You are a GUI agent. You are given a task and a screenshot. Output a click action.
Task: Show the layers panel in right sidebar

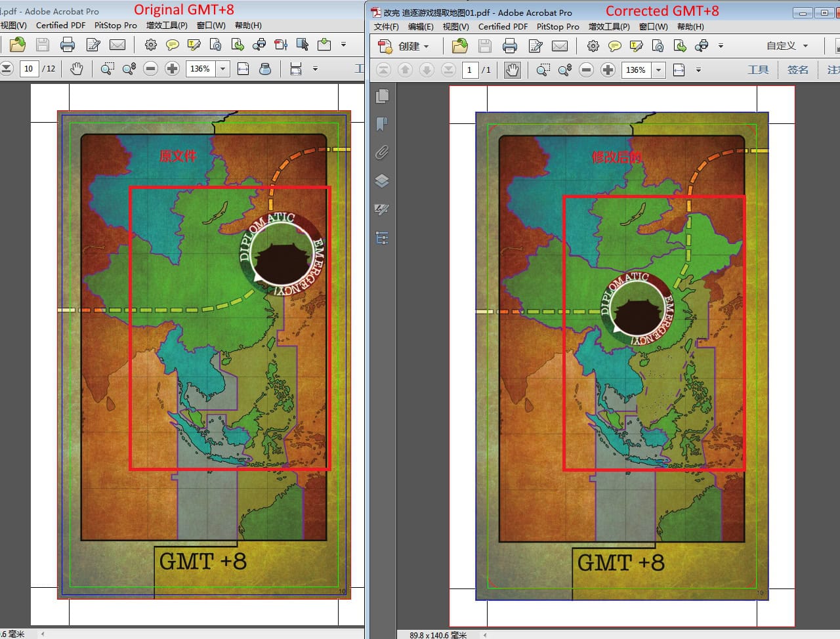point(382,181)
